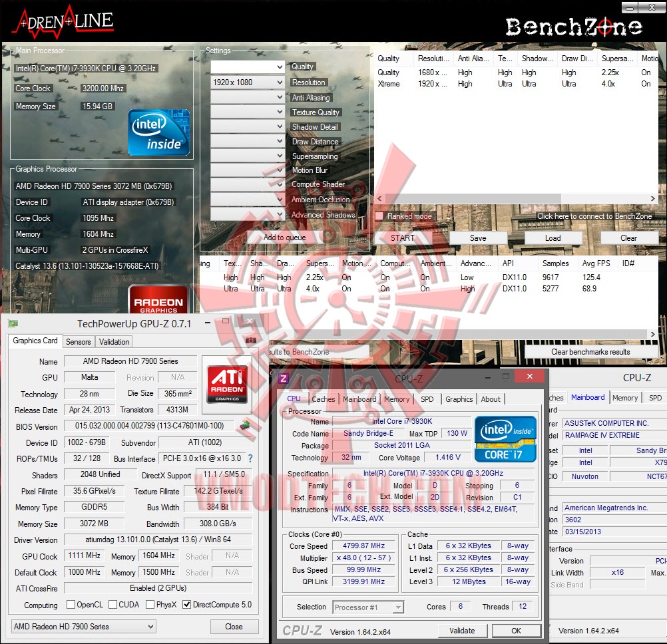This screenshot has height=644, width=667.
Task: Click the CPU-Z purple Z title icon
Action: [283, 379]
